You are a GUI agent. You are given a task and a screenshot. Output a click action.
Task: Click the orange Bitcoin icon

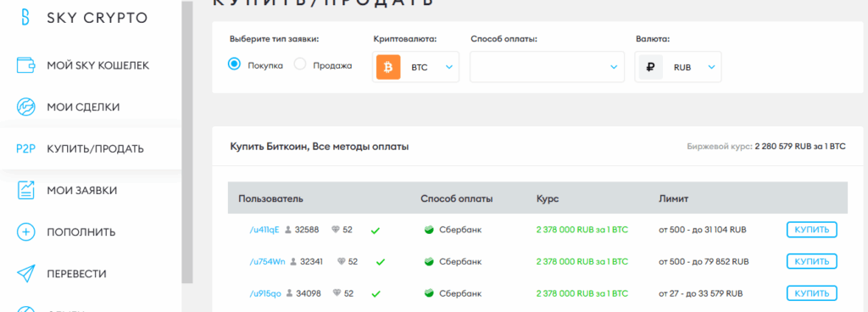click(x=388, y=67)
